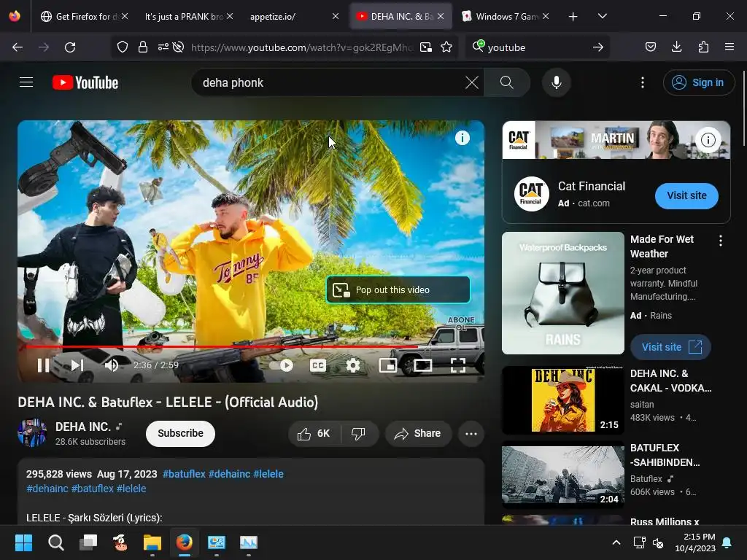747x560 pixels.
Task: Switch to miniplayer mode
Action: pos(388,365)
